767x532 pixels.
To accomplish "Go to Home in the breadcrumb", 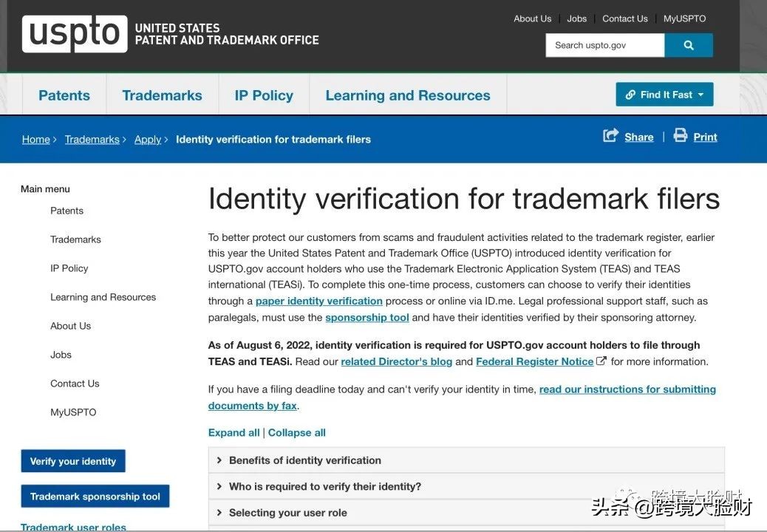I will tap(35, 140).
